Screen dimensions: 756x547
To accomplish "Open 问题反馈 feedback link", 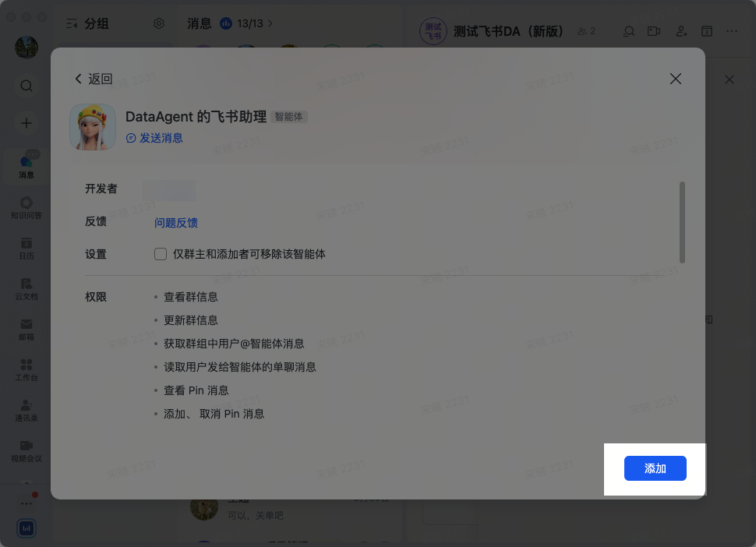I will coord(176,223).
